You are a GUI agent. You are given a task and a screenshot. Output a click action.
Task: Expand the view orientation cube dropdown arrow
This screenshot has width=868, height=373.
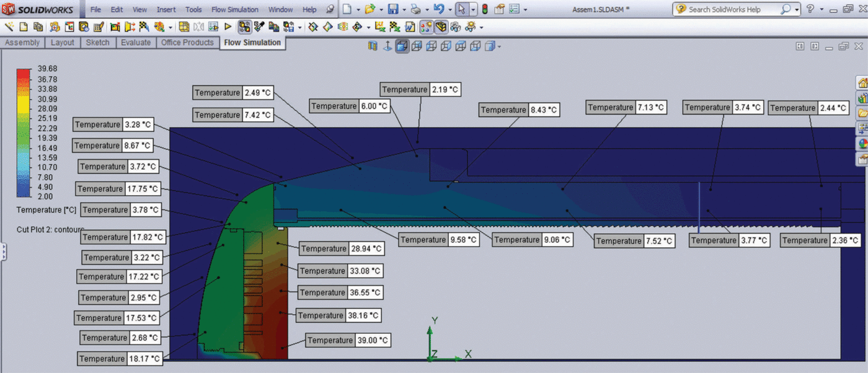pos(499,46)
